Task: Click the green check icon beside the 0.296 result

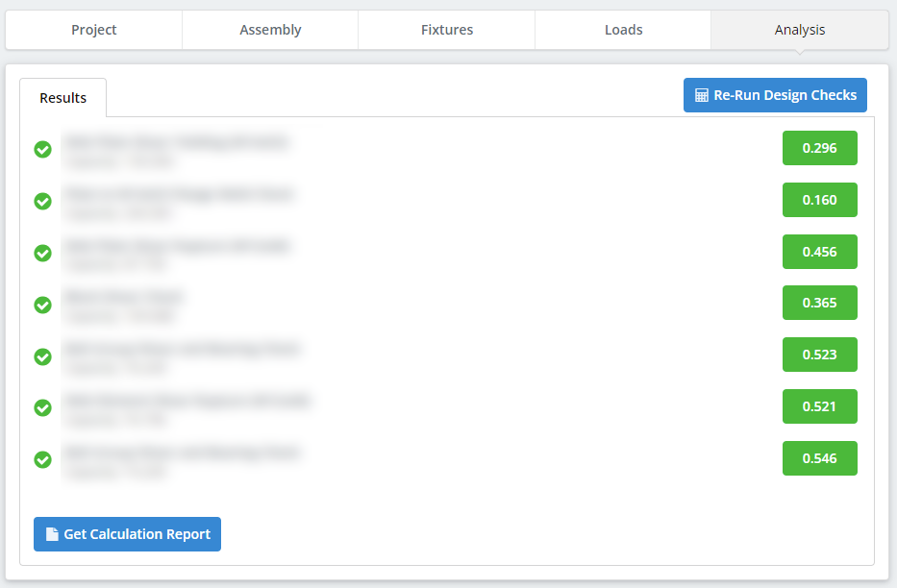Action: click(42, 149)
